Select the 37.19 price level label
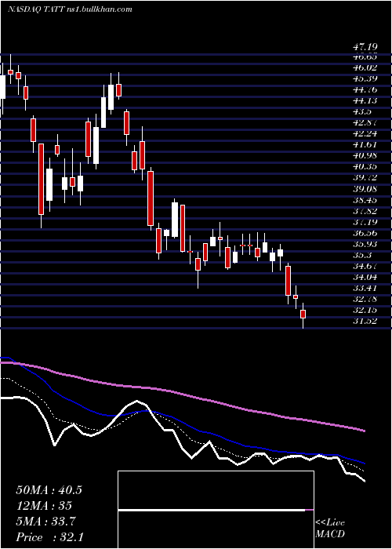Image resolution: width=392 pixels, height=549 pixels. pos(365,222)
